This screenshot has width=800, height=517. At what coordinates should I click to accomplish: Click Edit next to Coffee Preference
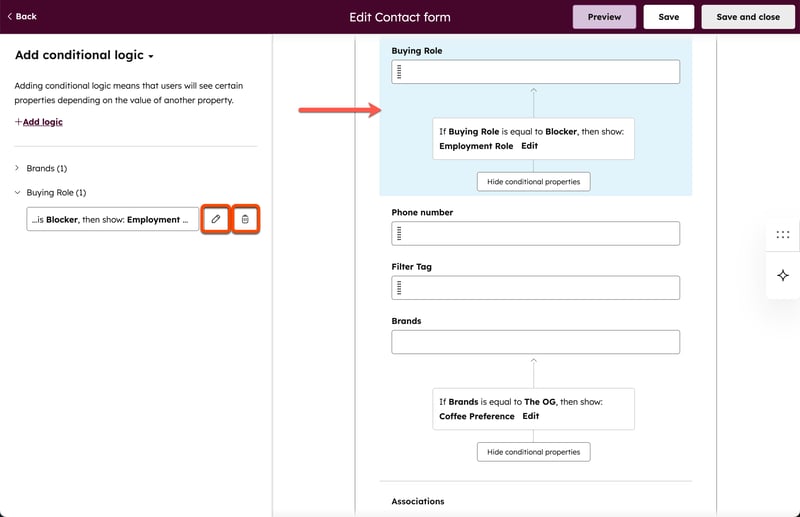pos(530,416)
